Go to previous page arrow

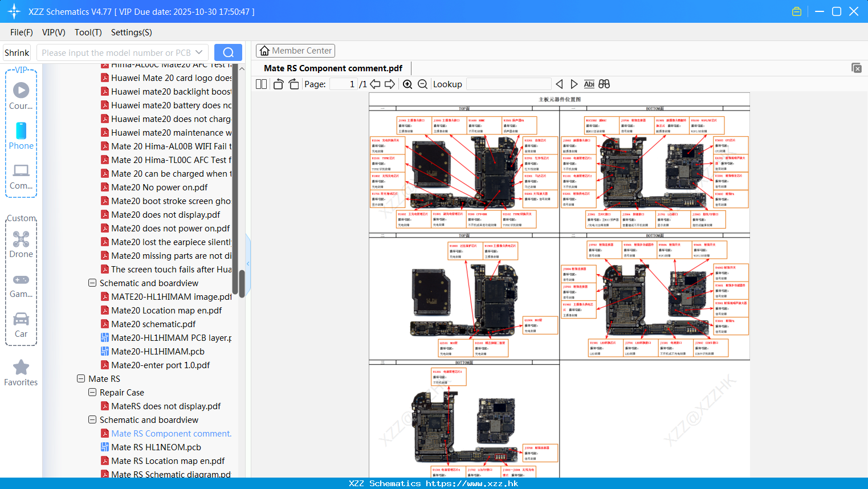375,84
